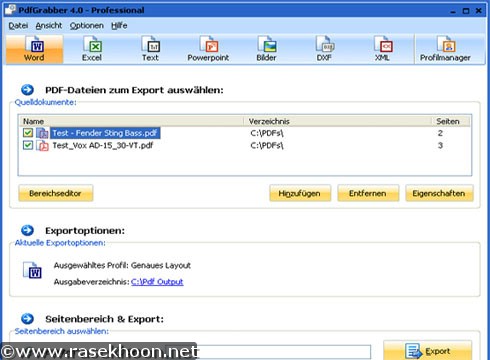
Task: Sort list by Name column header
Action: pos(131,121)
